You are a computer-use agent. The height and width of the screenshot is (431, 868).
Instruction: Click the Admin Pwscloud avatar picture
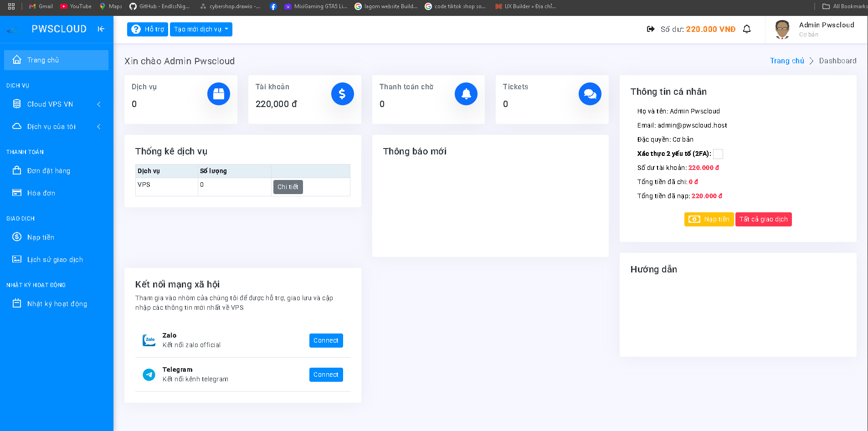(x=782, y=29)
